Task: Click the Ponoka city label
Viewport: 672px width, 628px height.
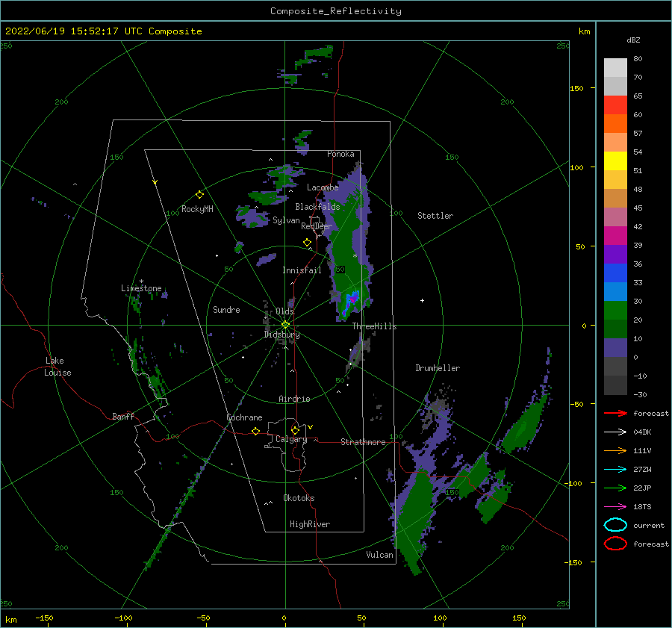Action: [340, 154]
